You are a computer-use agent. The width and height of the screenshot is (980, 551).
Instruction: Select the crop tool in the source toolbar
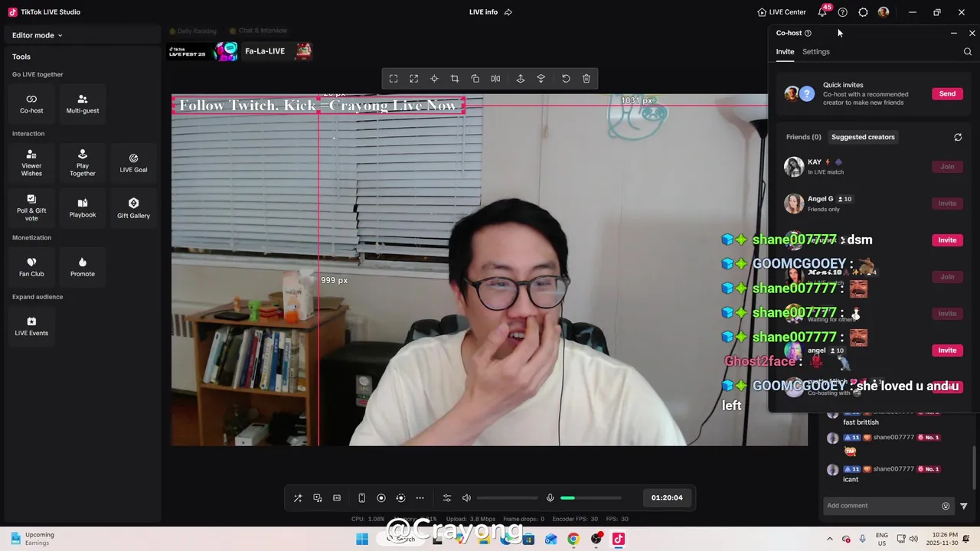[455, 79]
